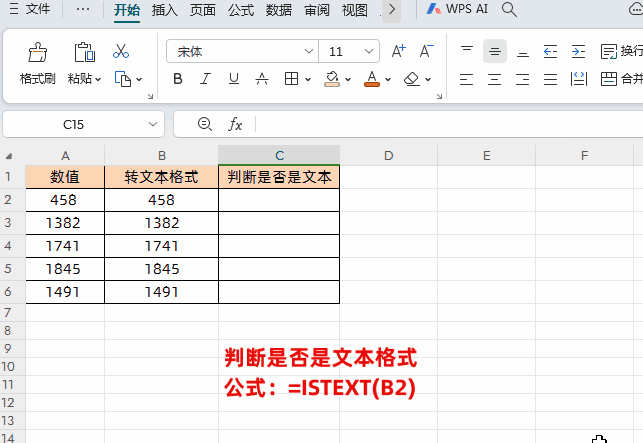Align text vertically to middle

pos(495,51)
